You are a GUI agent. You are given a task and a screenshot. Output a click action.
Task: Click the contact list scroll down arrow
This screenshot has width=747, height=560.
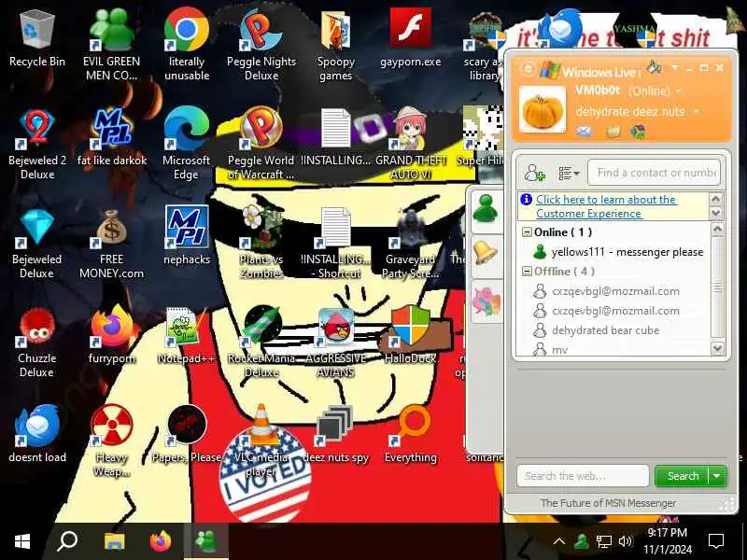(717, 348)
